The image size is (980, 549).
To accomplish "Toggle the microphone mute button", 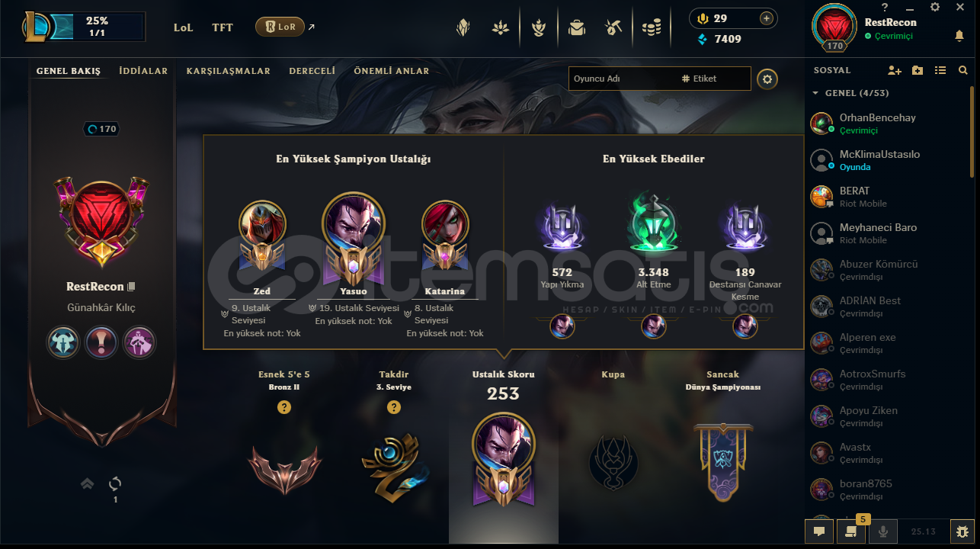I will point(884,531).
